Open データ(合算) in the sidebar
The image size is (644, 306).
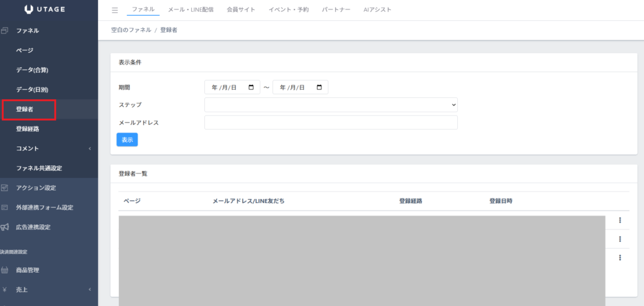click(x=32, y=70)
